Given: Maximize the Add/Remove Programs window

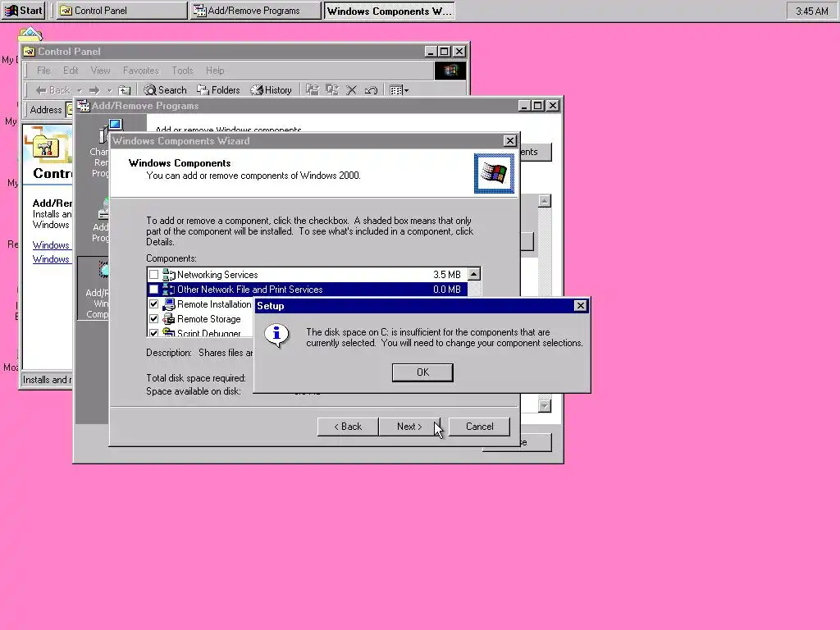Looking at the screenshot, I should point(538,106).
